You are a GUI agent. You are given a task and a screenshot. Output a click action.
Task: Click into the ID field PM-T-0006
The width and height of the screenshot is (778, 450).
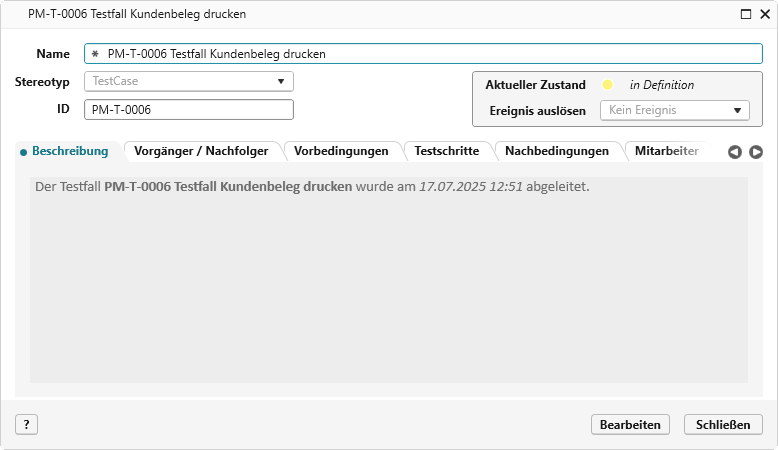(x=188, y=110)
